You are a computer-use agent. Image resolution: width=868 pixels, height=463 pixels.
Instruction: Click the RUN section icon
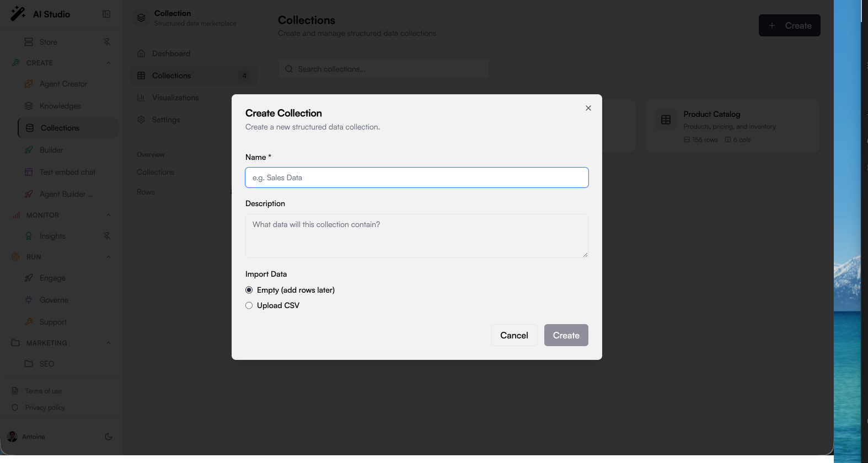point(15,257)
